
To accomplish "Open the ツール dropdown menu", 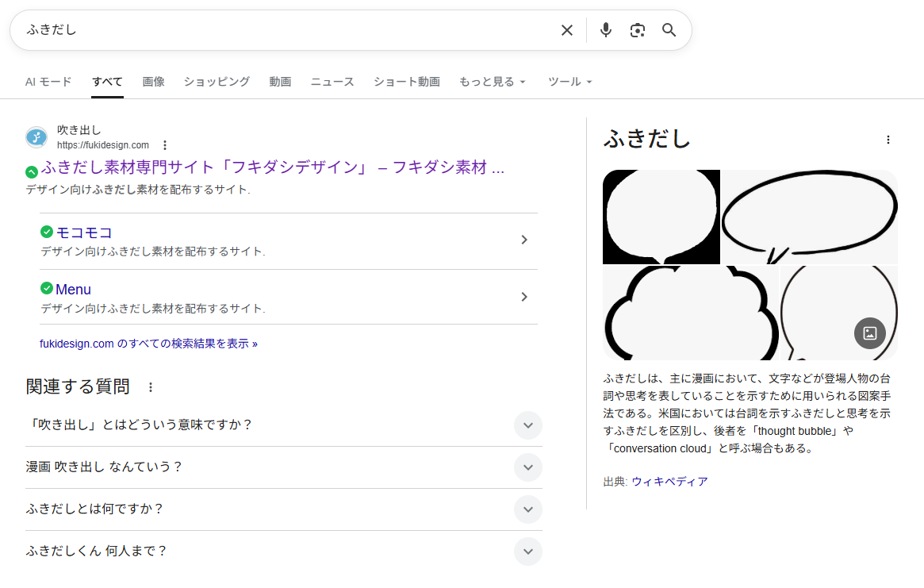I will 569,82.
